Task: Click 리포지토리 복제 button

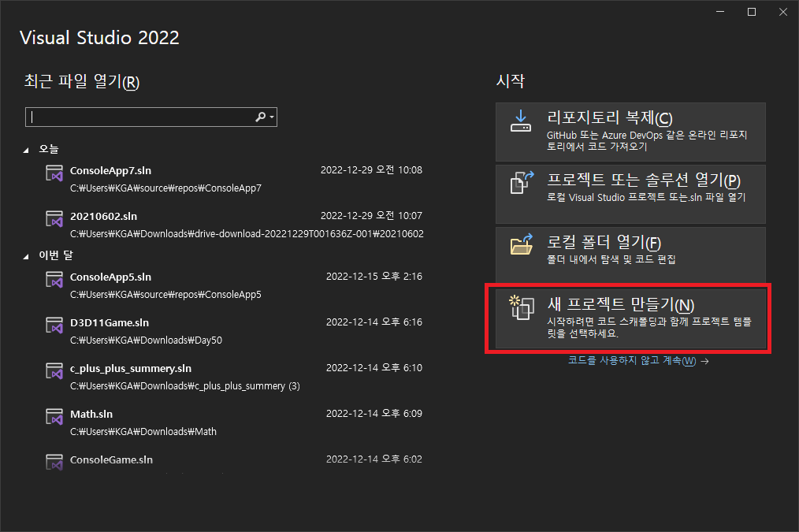Action: 630,132
